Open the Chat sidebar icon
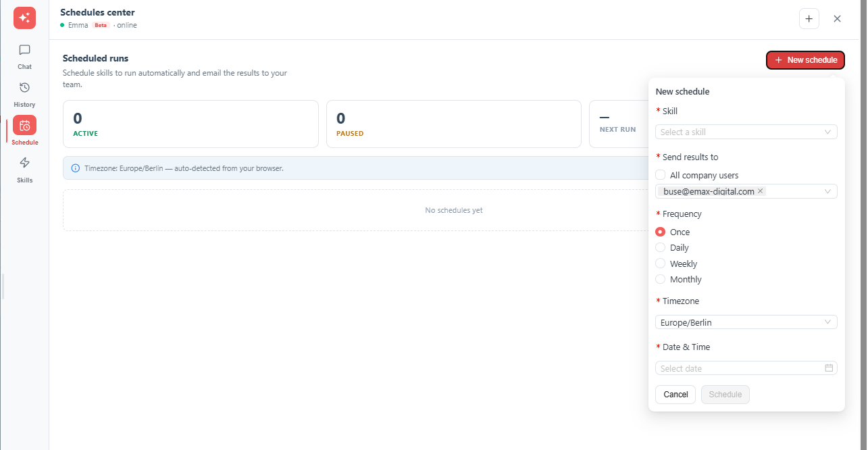This screenshot has height=450, width=868. (x=24, y=50)
